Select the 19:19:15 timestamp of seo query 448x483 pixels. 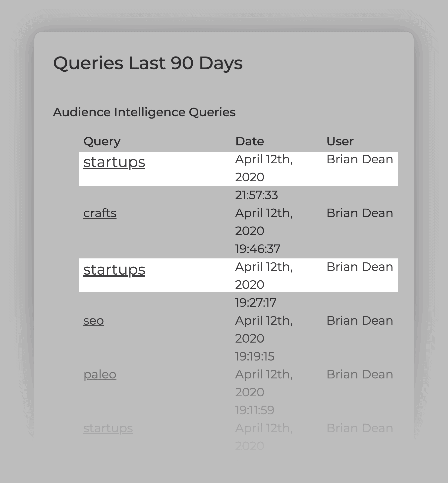pyautogui.click(x=255, y=357)
